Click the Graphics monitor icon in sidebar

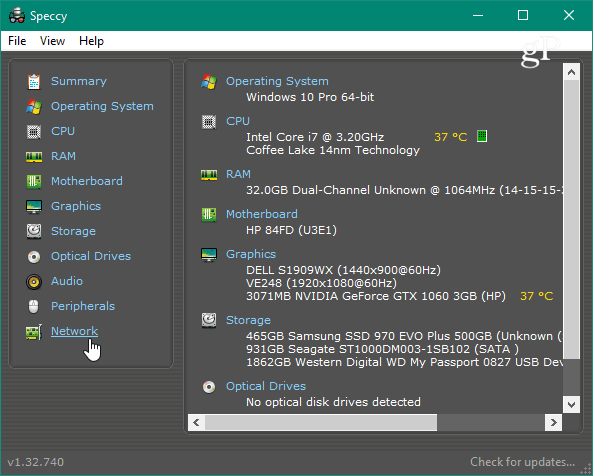(34, 206)
